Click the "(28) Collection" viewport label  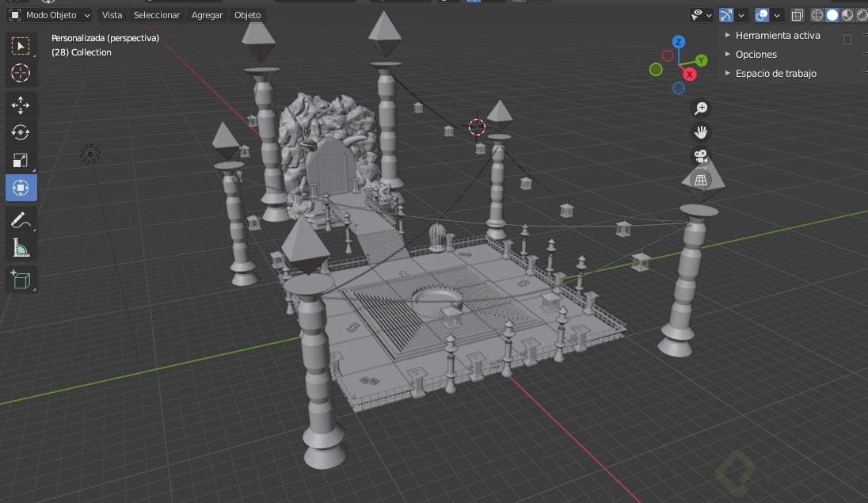tap(82, 52)
